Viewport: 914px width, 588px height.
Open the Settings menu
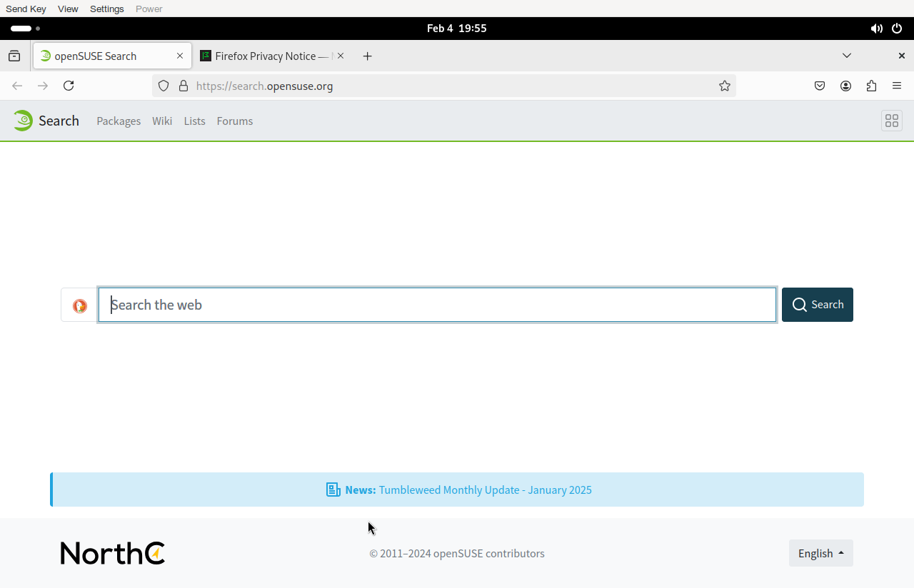[x=107, y=9]
